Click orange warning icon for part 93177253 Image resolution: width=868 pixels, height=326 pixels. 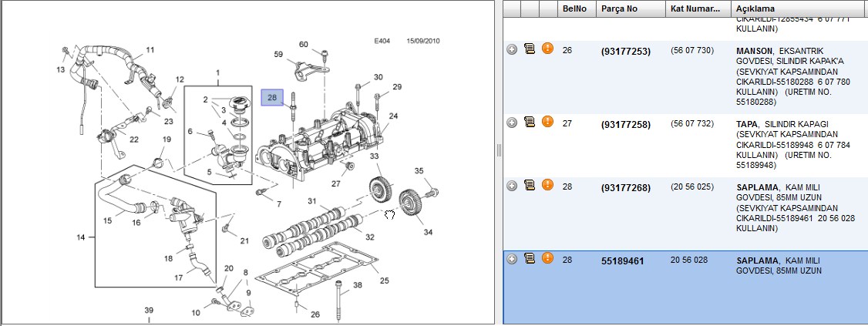tap(547, 49)
